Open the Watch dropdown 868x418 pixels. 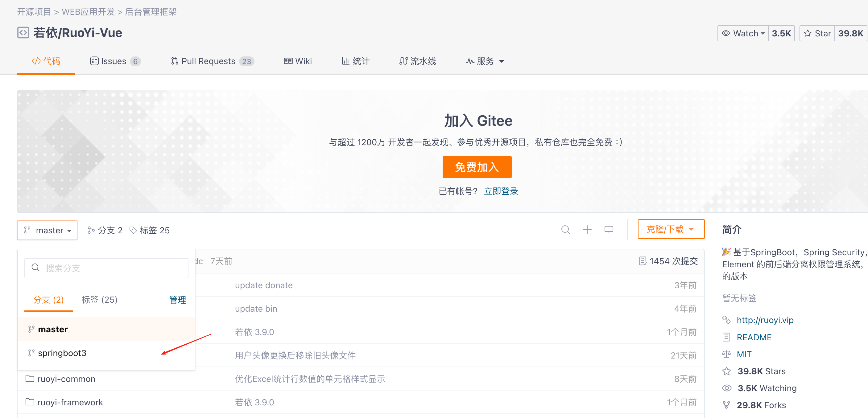pos(743,33)
